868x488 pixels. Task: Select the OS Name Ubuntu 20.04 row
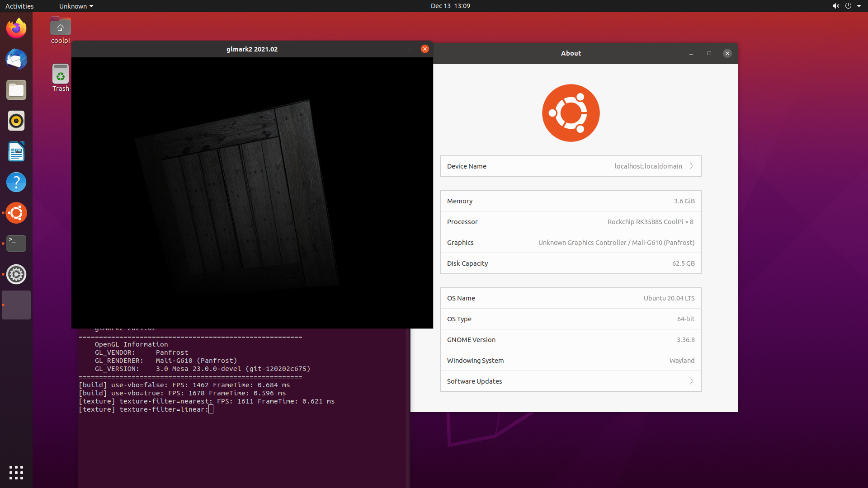(x=571, y=298)
